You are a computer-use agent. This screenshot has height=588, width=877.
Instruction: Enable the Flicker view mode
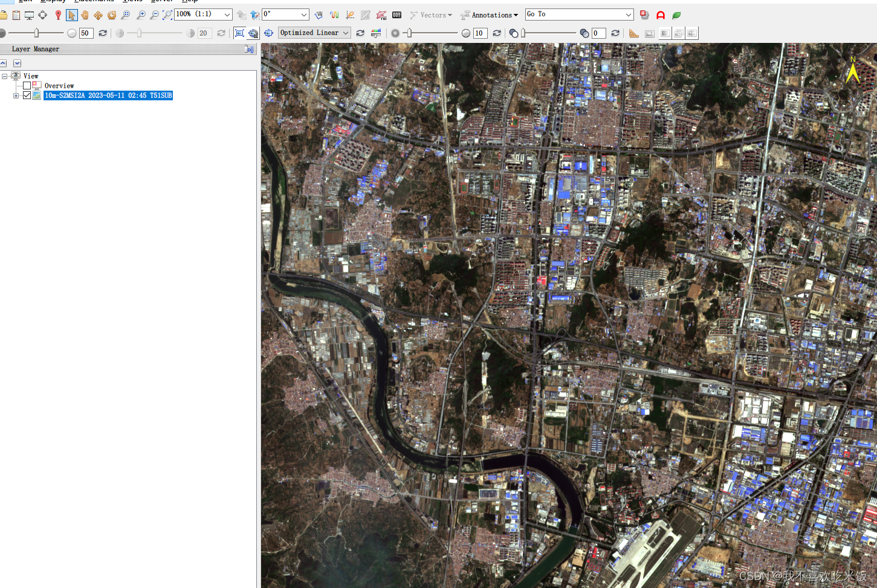coord(679,33)
